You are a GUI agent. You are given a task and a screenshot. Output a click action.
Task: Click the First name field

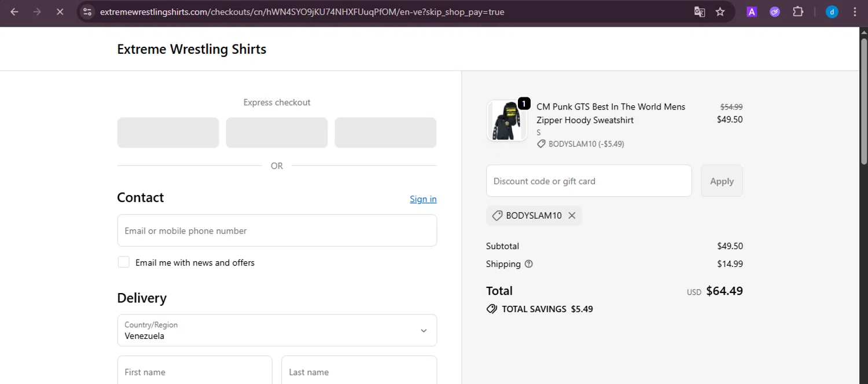coord(194,370)
